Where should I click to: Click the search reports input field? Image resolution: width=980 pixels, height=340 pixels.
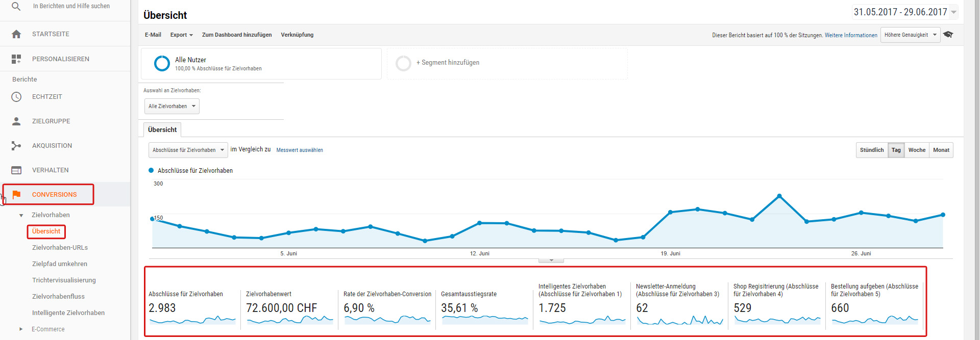tap(71, 6)
